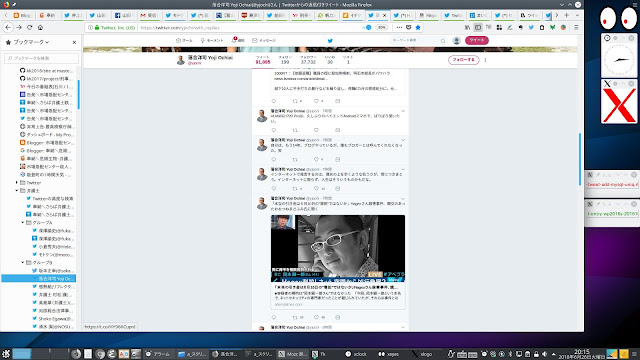Switch to the Facebook tab
Screen dimensions: 640x360
tap(124, 15)
